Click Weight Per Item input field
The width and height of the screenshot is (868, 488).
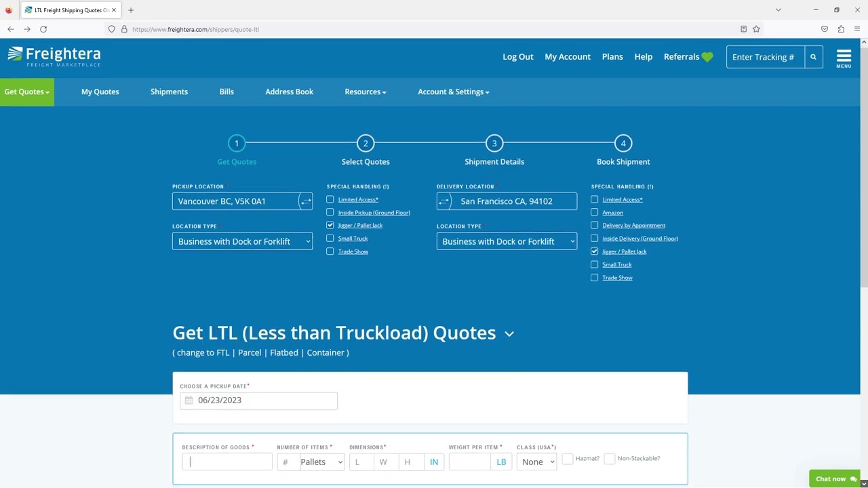[x=469, y=462]
